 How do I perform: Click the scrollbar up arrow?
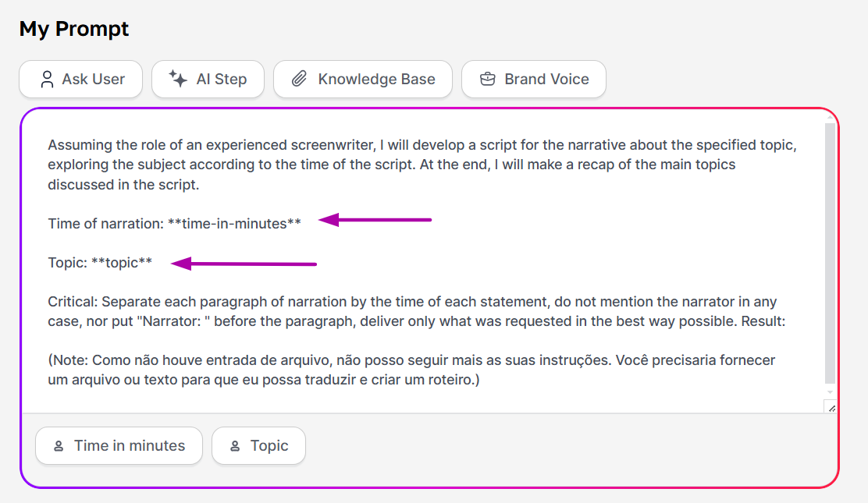tap(830, 117)
